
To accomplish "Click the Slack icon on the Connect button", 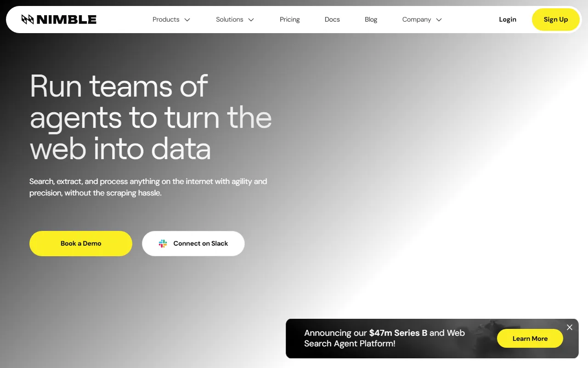I will click(x=163, y=243).
